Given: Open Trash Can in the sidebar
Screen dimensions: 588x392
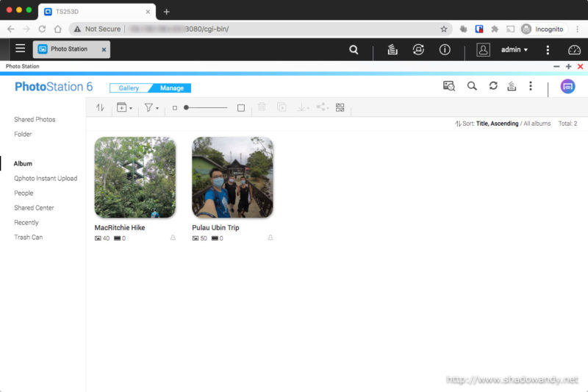Looking at the screenshot, I should click(28, 237).
